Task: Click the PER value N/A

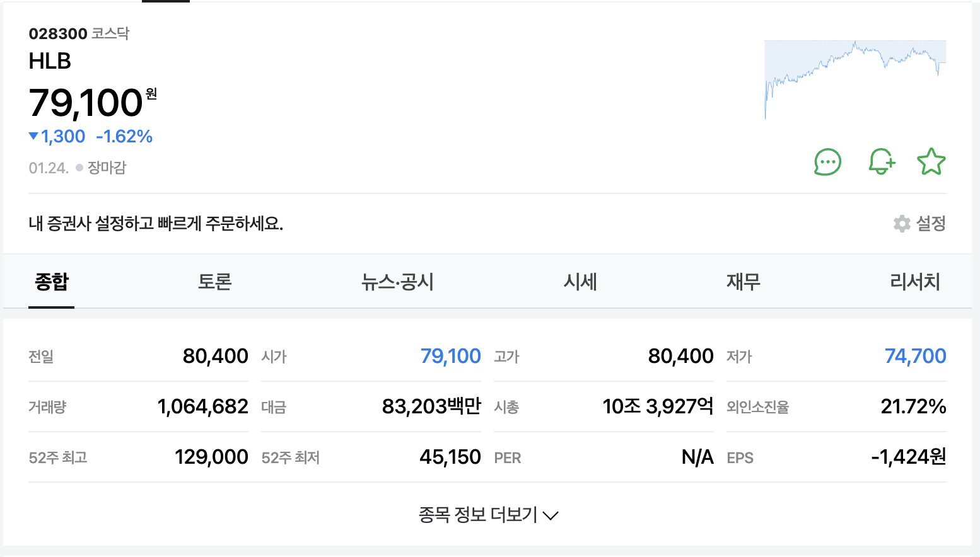Action: click(697, 457)
